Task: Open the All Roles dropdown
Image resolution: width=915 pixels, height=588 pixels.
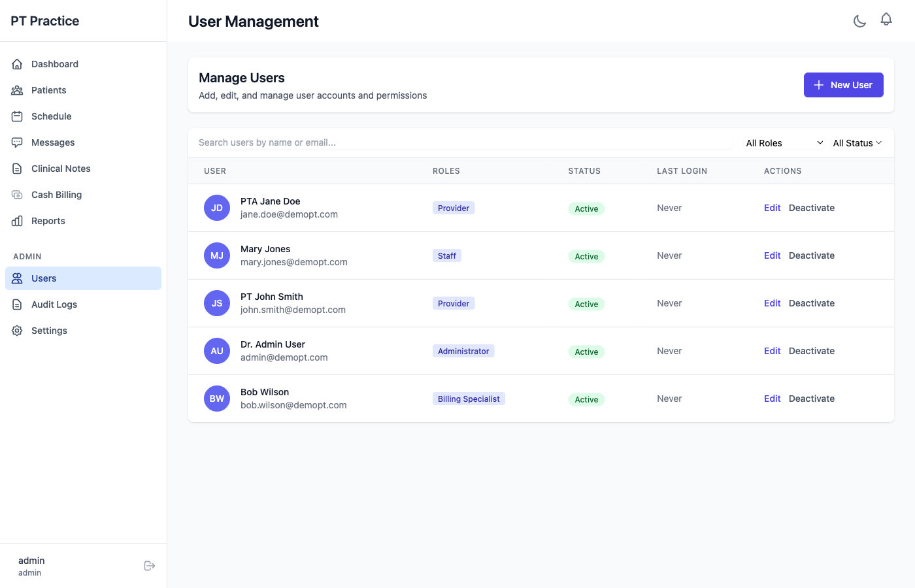Action: point(784,142)
